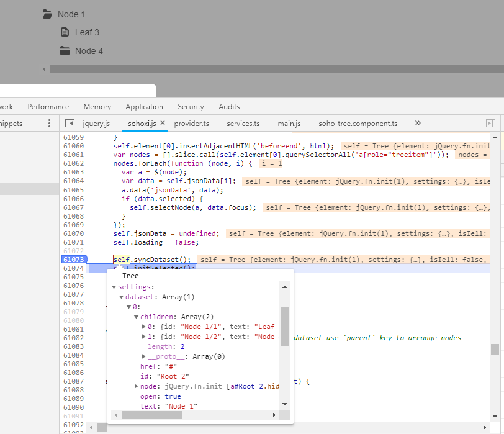
Task: Set a breakpoint on line 61066
Action: pyautogui.click(x=73, y=198)
